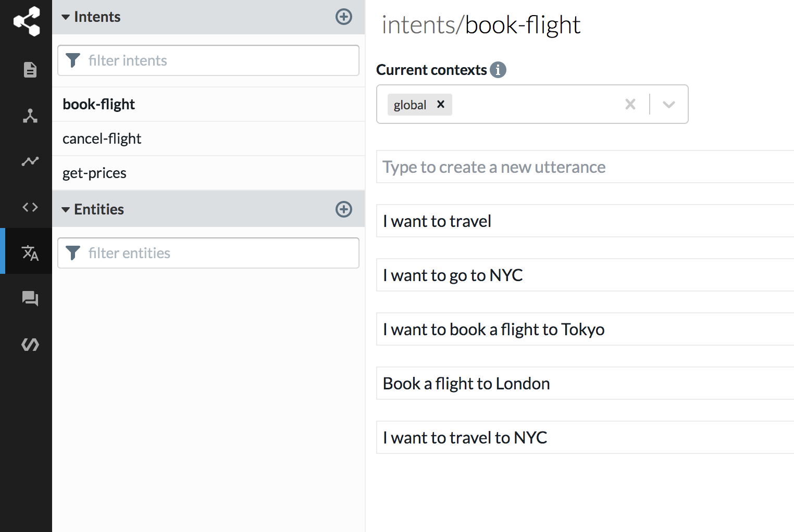This screenshot has height=532, width=794.
Task: Add a new entity with plus icon
Action: tap(344, 209)
